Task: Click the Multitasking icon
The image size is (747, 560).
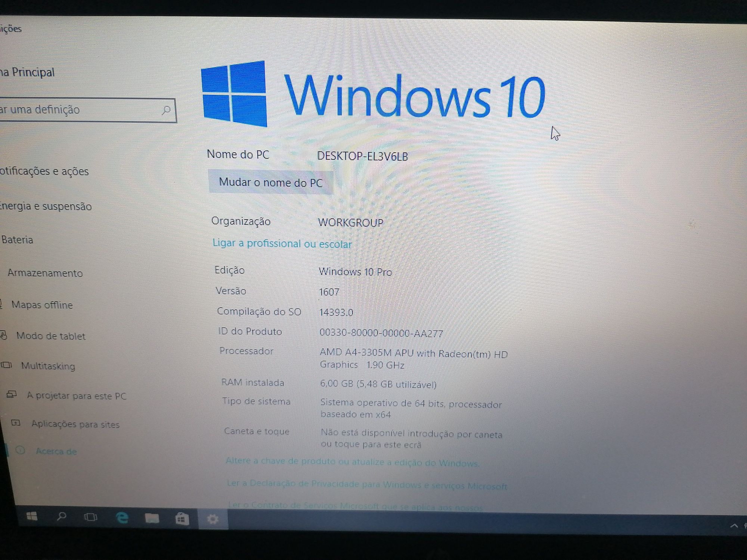Action: 6,365
